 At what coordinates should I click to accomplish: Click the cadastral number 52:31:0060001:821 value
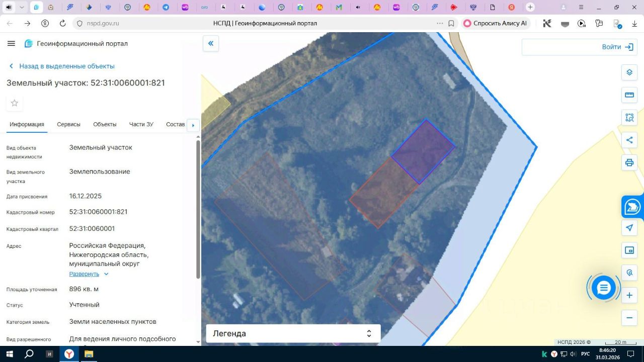[98, 212]
